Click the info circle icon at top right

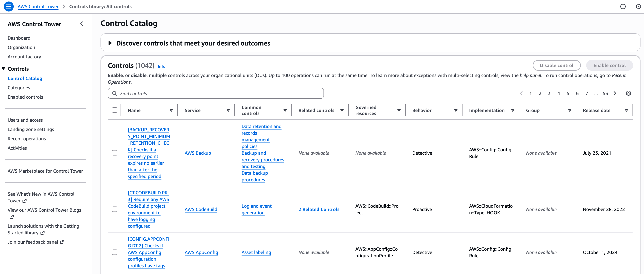point(623,6)
